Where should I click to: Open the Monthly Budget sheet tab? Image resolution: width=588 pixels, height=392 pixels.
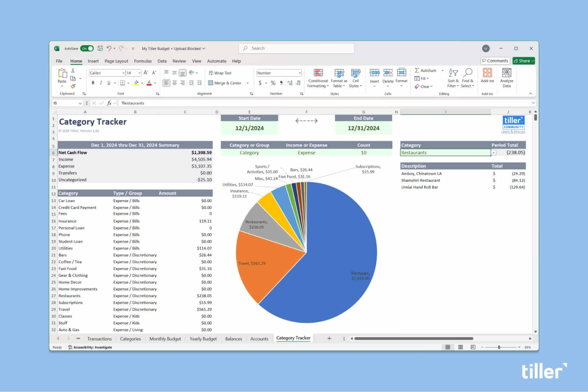tap(165, 338)
